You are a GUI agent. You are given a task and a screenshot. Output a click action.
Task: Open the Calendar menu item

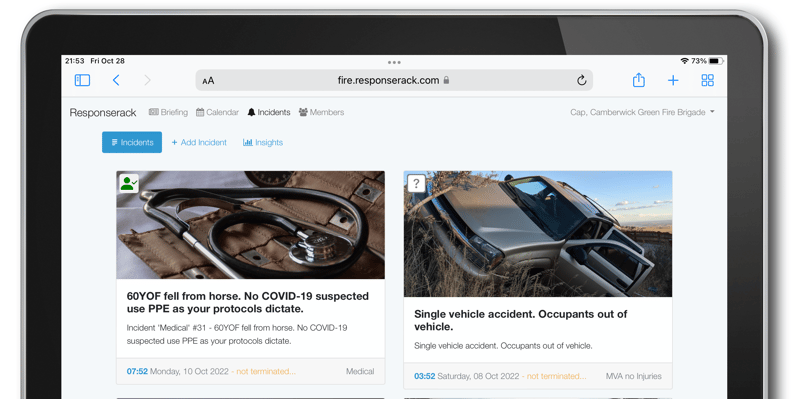(x=217, y=112)
